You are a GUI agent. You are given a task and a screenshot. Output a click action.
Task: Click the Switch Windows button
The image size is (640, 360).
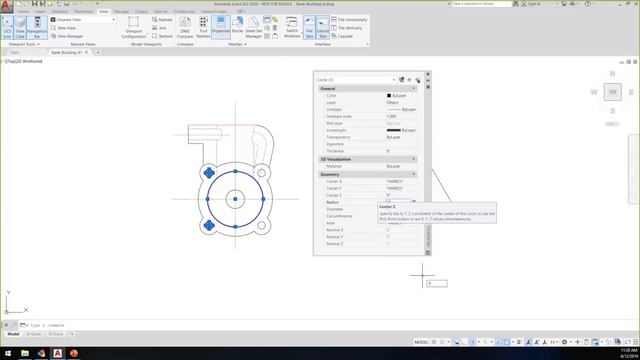point(292,28)
